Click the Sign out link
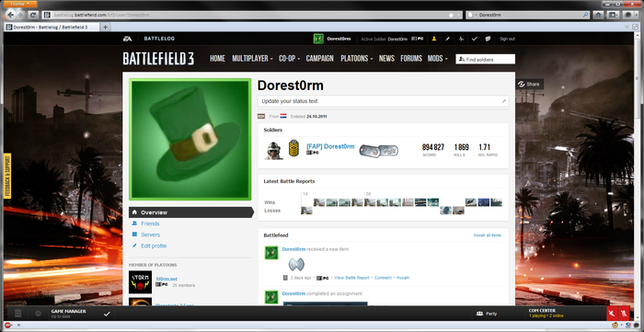This screenshot has width=644, height=332. 507,39
